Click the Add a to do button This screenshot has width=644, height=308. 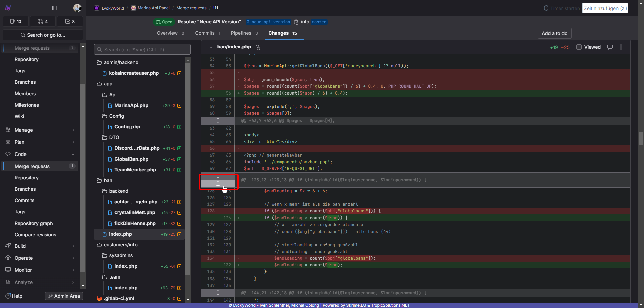[x=554, y=33]
